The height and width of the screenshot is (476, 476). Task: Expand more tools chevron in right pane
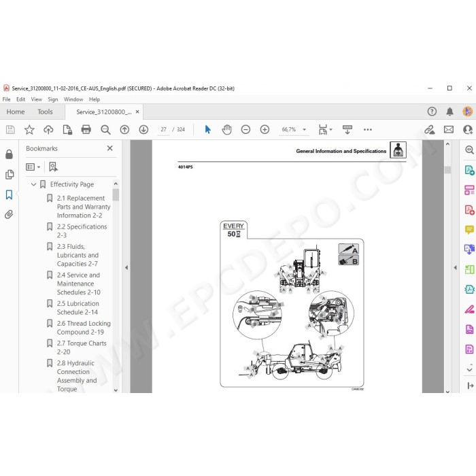(x=469, y=369)
